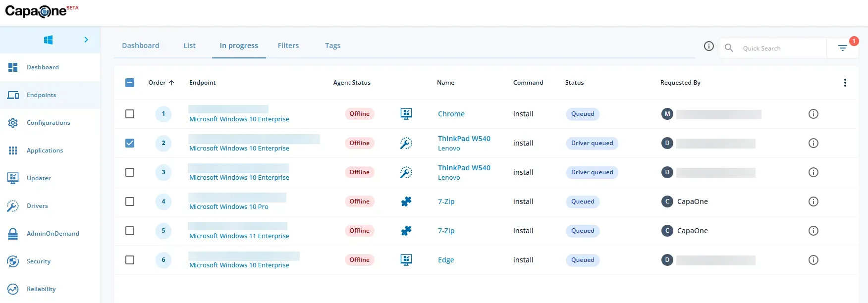Image resolution: width=868 pixels, height=303 pixels.
Task: Click the CapaOne logo
Action: (x=42, y=11)
